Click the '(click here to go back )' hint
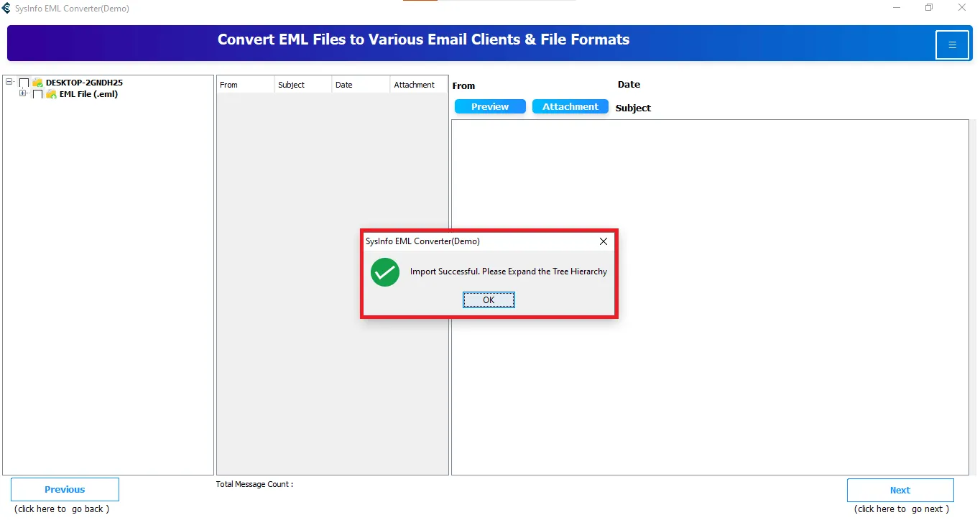This screenshot has height=520, width=980. [x=62, y=509]
